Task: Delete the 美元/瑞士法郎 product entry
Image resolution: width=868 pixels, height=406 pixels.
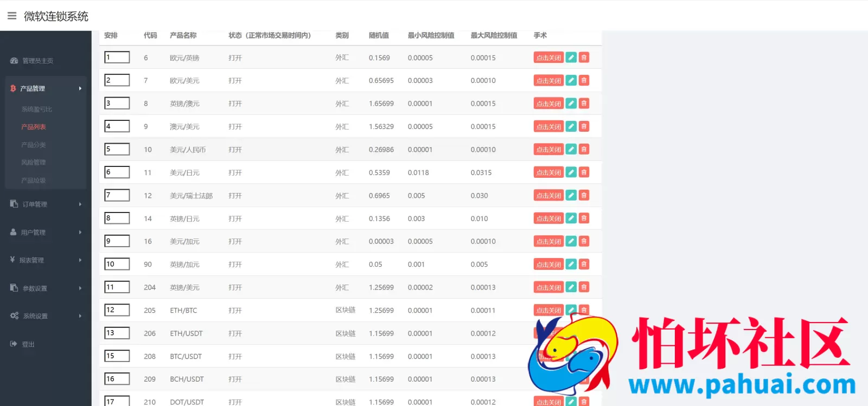Action: pos(584,195)
